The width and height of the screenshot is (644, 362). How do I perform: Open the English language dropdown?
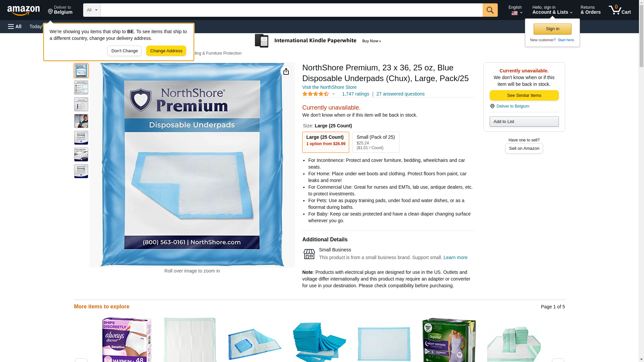(x=515, y=10)
